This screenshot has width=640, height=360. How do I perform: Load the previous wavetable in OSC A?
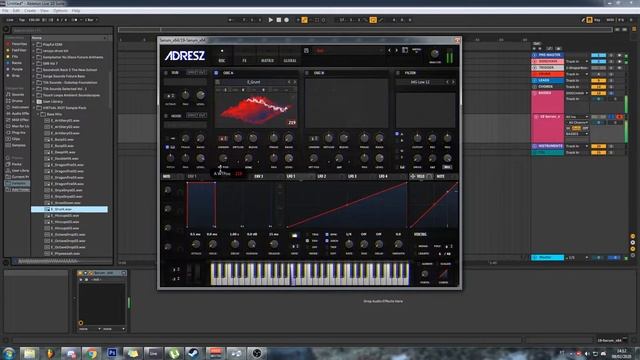coord(289,82)
